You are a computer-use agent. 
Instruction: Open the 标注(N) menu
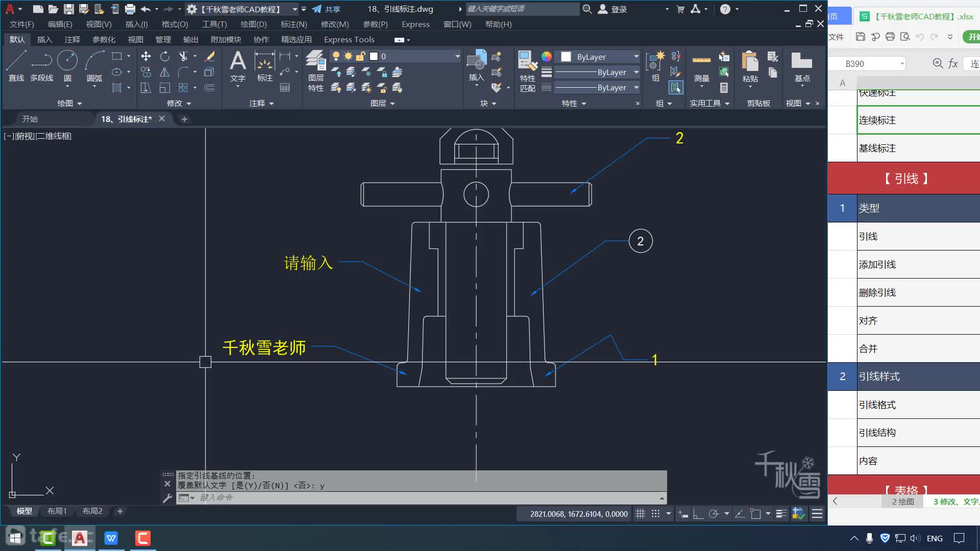[x=294, y=24]
